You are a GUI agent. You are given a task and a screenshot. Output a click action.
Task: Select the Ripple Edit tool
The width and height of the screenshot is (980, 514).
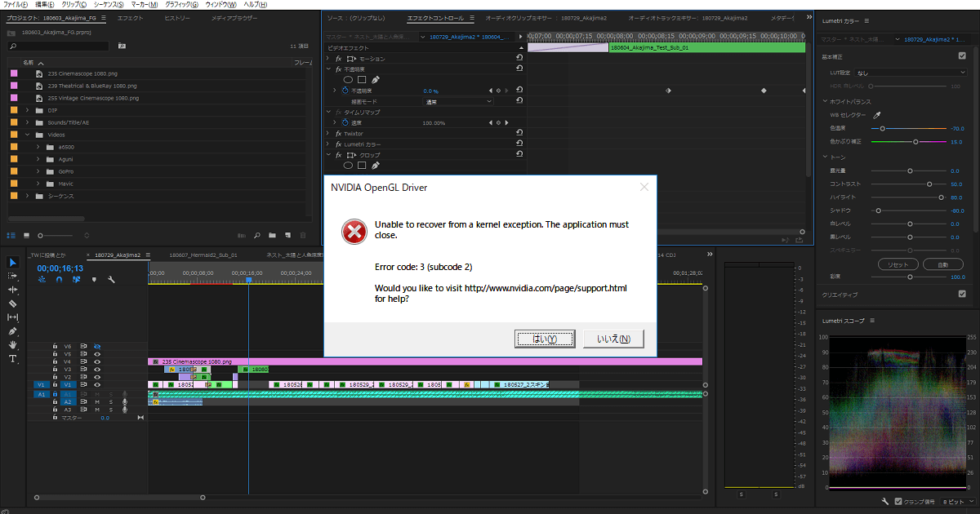13,290
